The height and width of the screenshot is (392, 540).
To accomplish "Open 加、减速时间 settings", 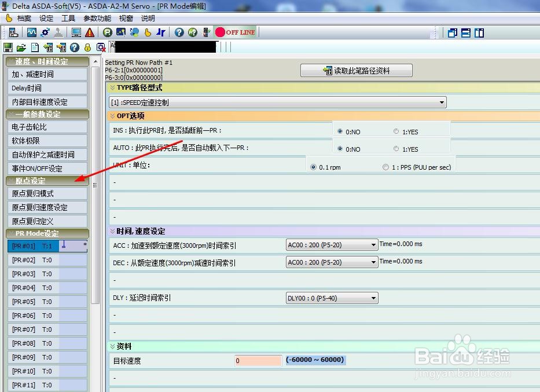I will click(47, 74).
